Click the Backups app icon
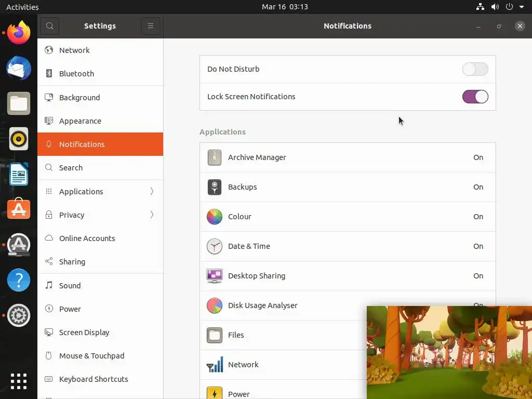This screenshot has width=532, height=399. click(215, 187)
